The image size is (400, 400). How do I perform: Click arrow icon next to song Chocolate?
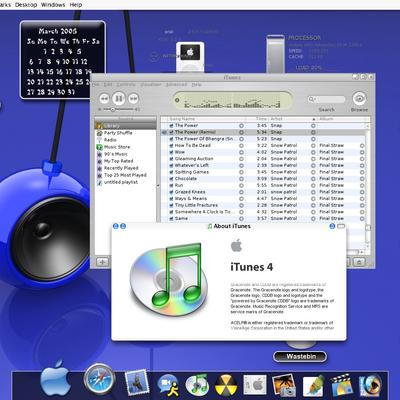(x=241, y=179)
